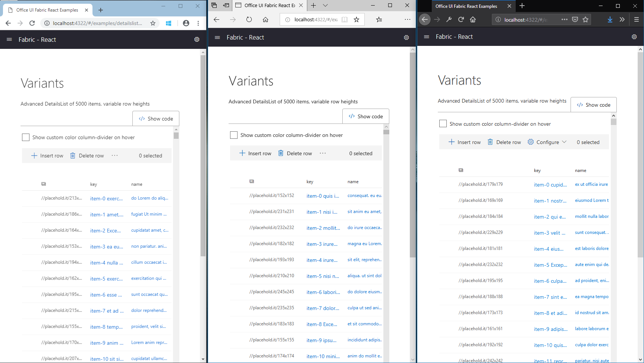Click Show code button in Chrome window

click(x=156, y=119)
